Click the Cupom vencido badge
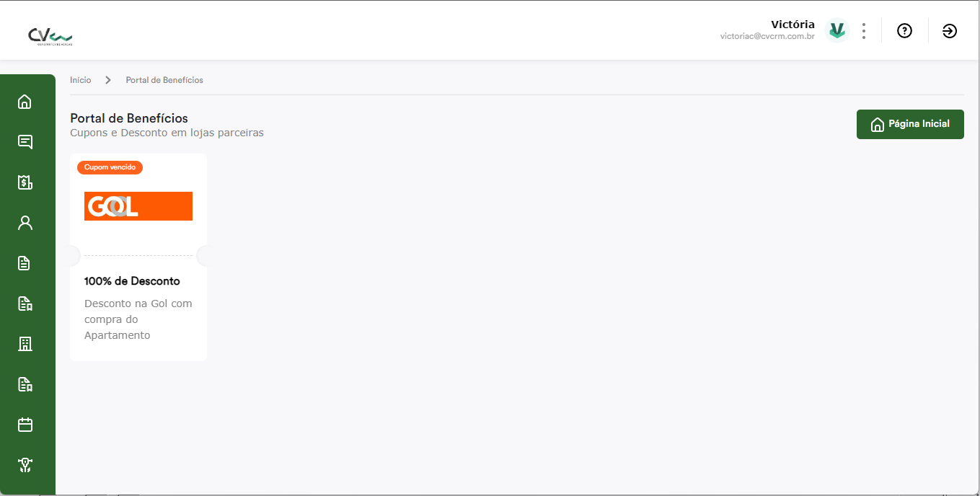This screenshot has height=496, width=980. (110, 167)
